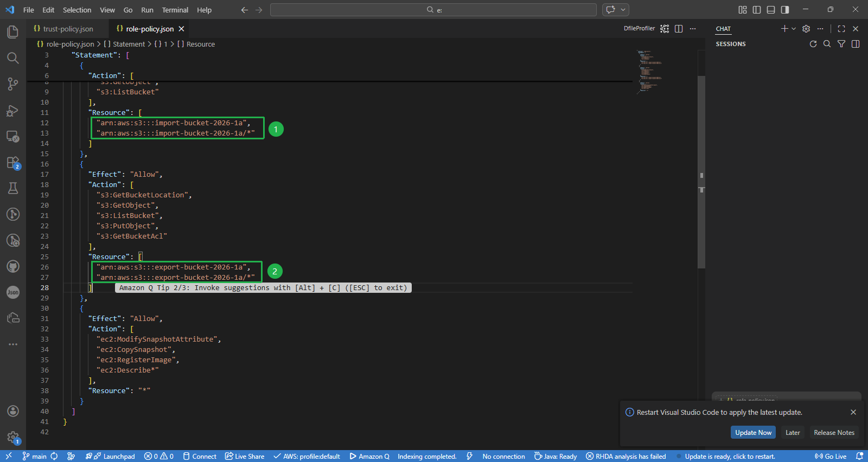This screenshot has width=868, height=462.
Task: Click RHDA analysis has failed status
Action: [x=626, y=457]
